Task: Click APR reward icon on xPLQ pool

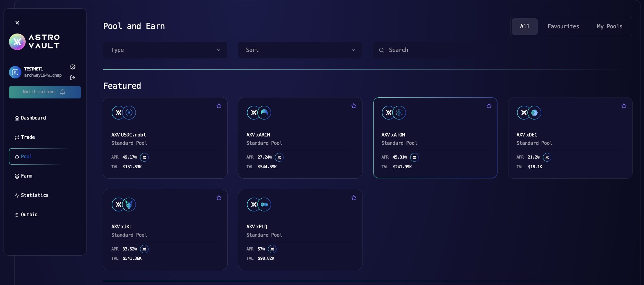Action: click(x=272, y=249)
